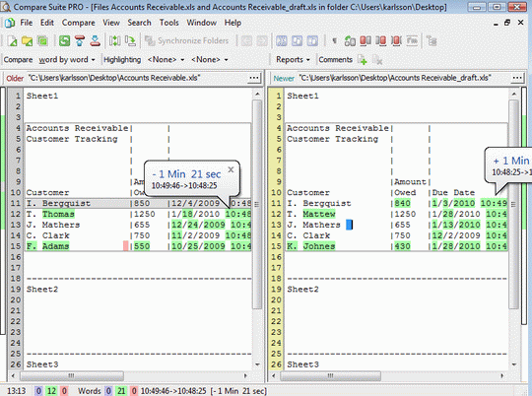This screenshot has width=532, height=396.
Task: Click 'Adams' highlighted word in Older panel
Action: 55,246
